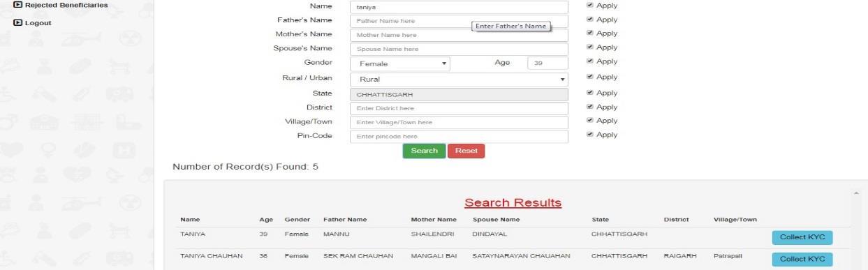
Task: Click Collect KYC for TANIYA row
Action: coord(802,237)
